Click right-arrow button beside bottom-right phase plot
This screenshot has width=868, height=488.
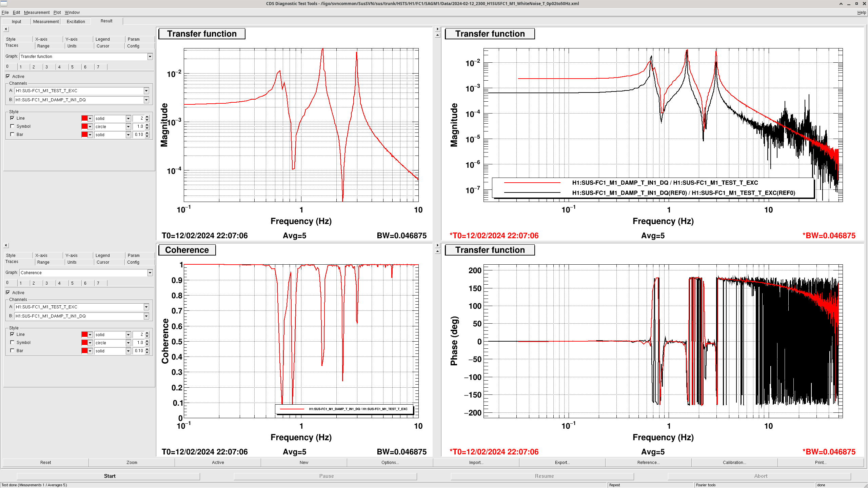437,245
